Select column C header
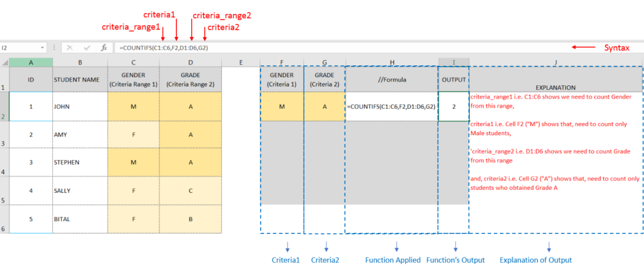The image size is (644, 277). coord(133,62)
